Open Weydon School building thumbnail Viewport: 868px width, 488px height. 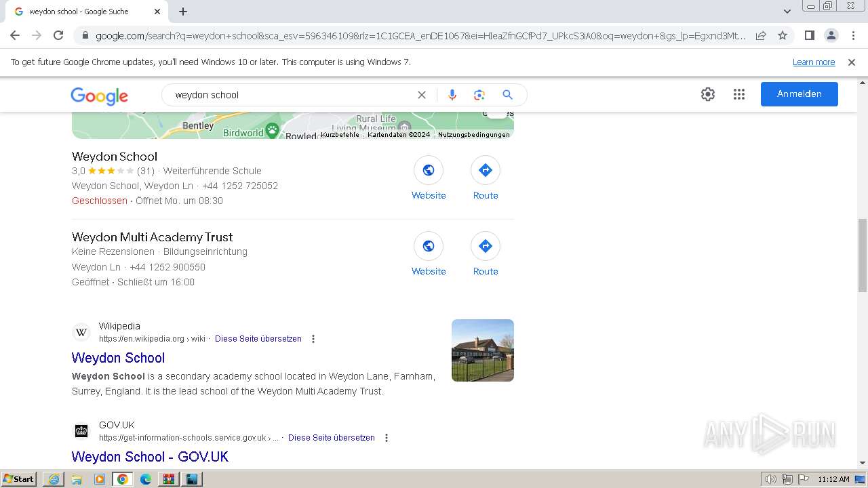(x=483, y=350)
